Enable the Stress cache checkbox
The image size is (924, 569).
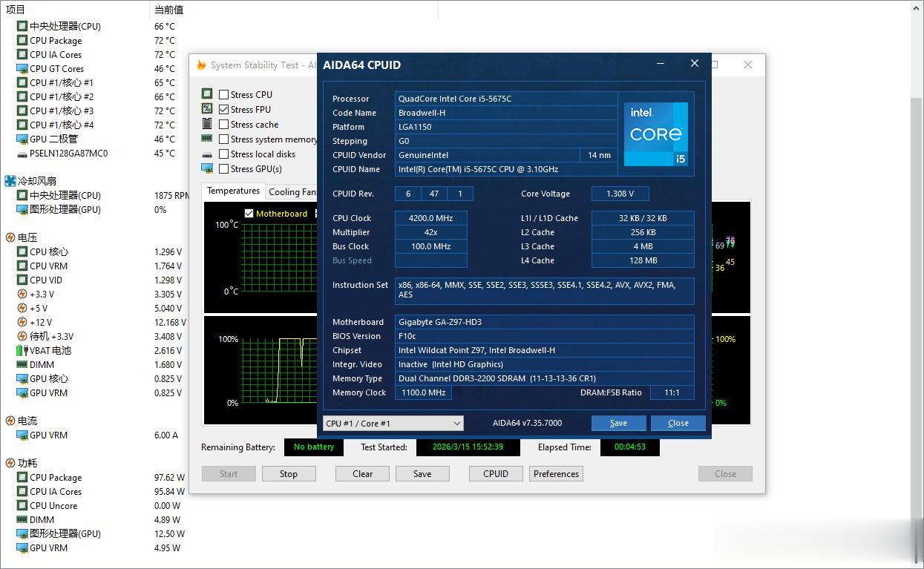(223, 124)
